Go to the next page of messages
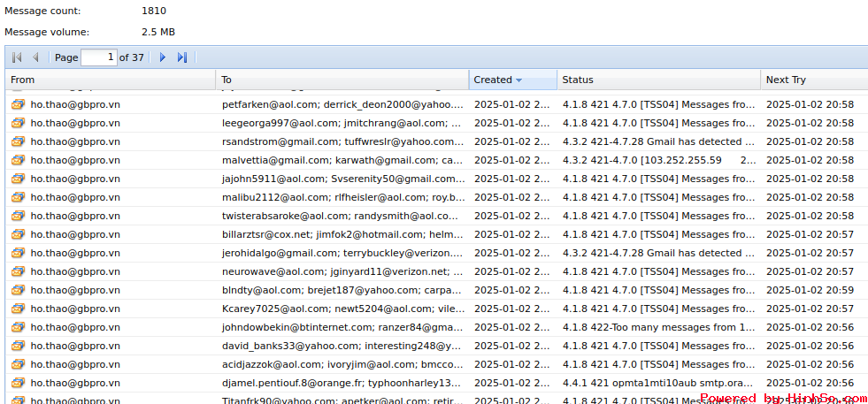Viewport: 868px width, 404px height. [162, 57]
